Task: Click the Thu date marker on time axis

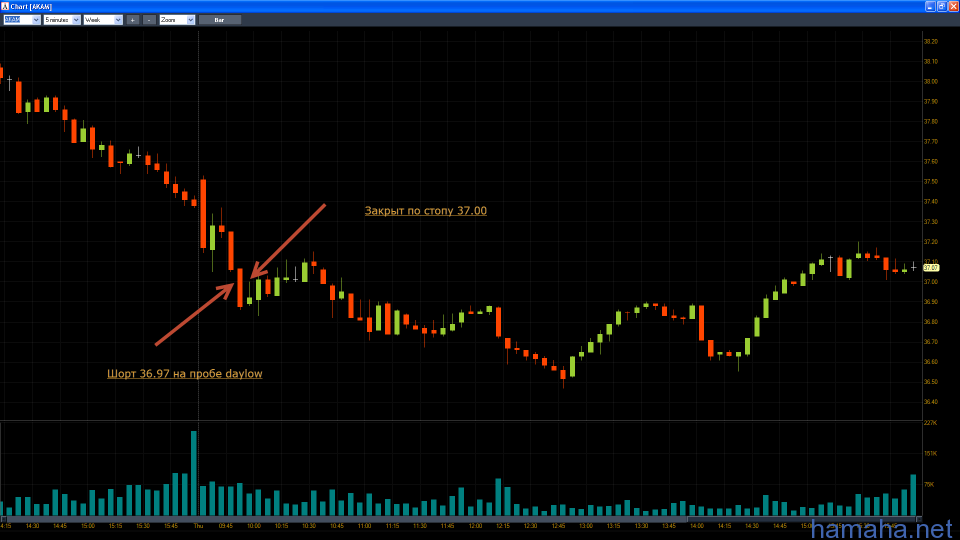Action: 198,525
